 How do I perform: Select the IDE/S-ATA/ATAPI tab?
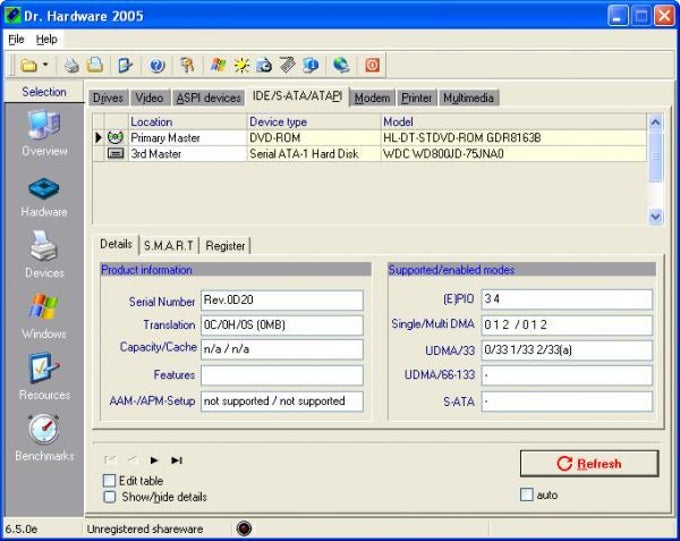coord(297,96)
